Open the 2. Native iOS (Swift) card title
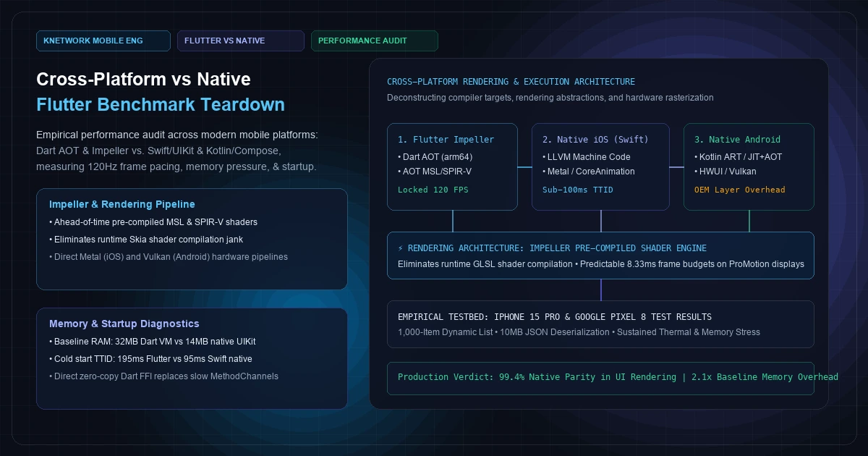868x456 pixels. coord(595,139)
